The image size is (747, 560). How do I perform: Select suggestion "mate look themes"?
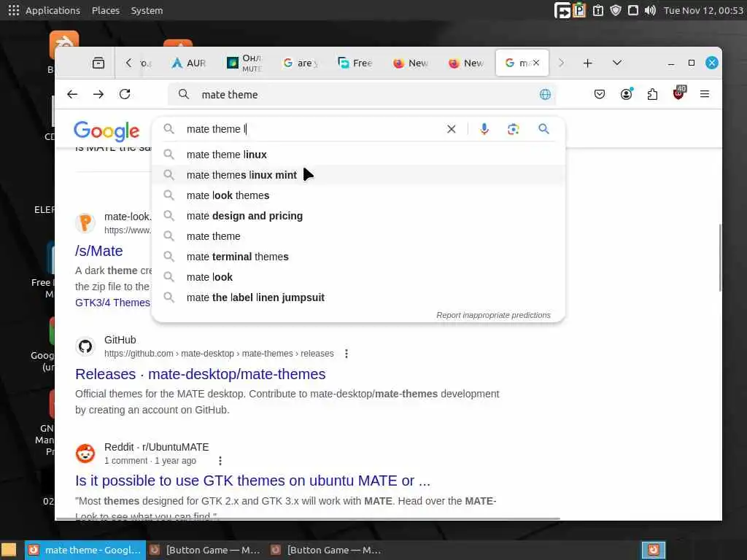coord(358,195)
